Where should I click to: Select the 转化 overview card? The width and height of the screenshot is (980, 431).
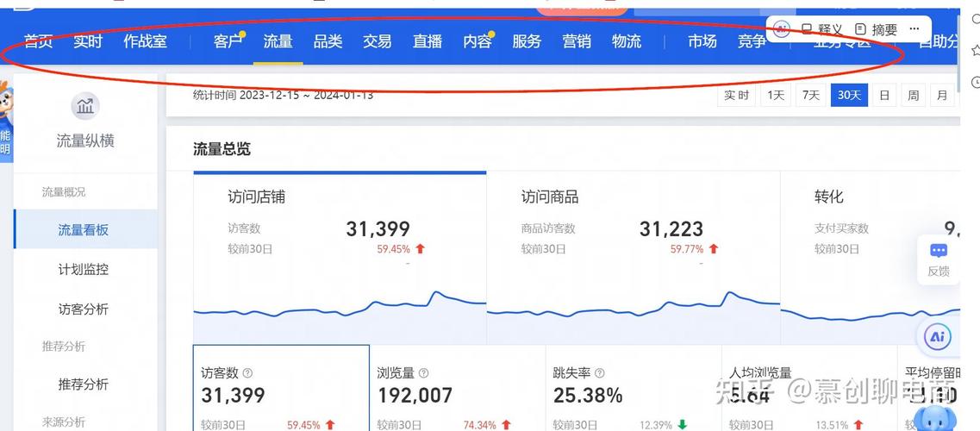(x=870, y=258)
